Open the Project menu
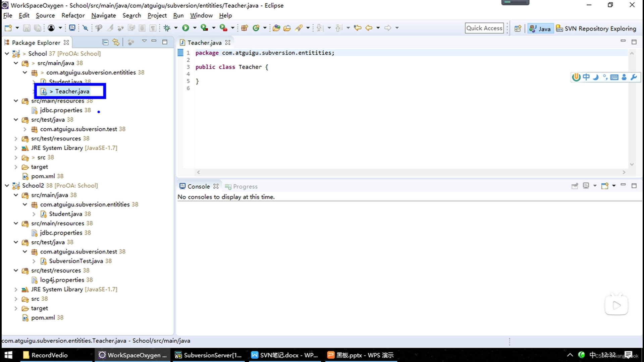644x362 pixels. pos(157,15)
